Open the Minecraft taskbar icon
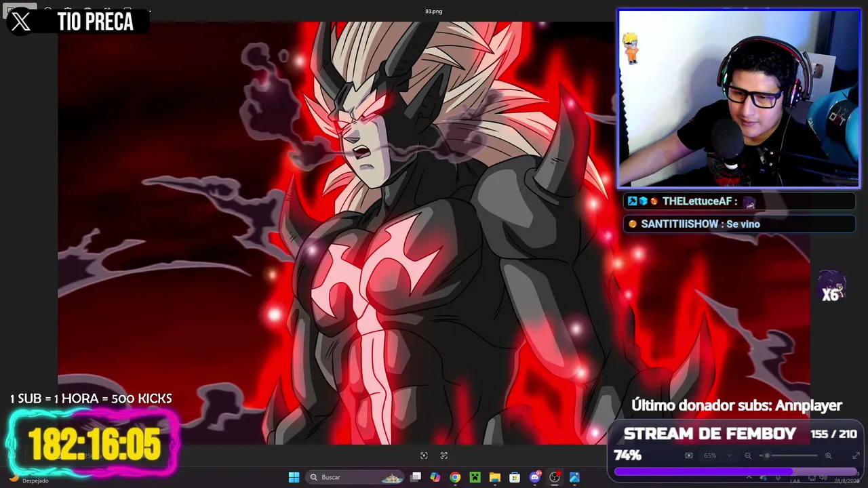 click(x=475, y=477)
